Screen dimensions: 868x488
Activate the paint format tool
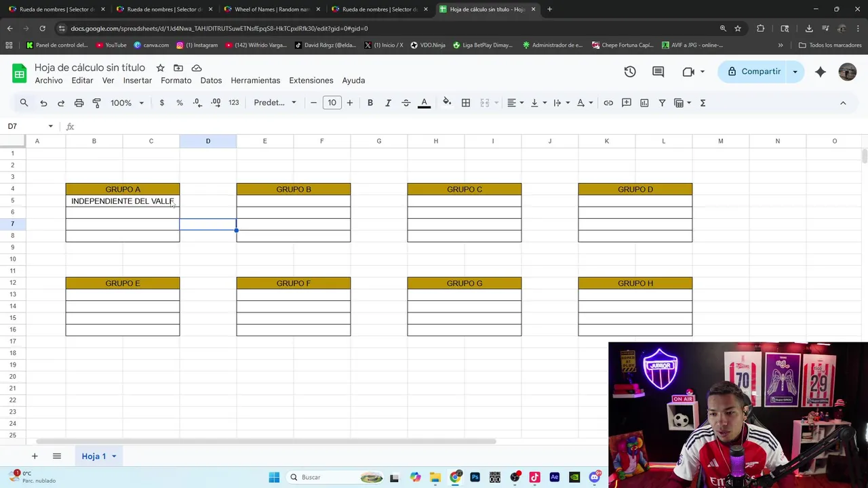coord(96,103)
